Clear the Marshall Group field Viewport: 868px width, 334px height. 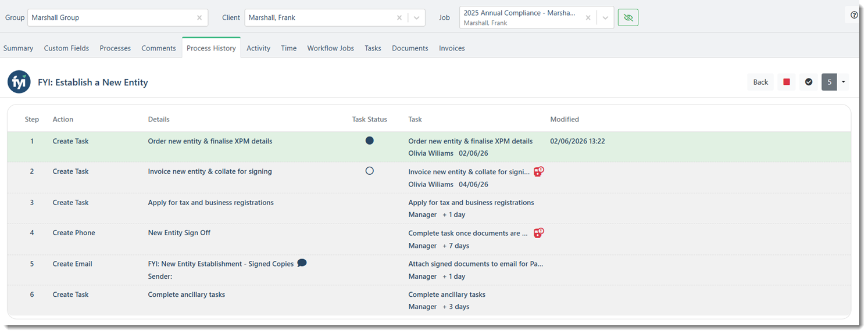(x=199, y=17)
